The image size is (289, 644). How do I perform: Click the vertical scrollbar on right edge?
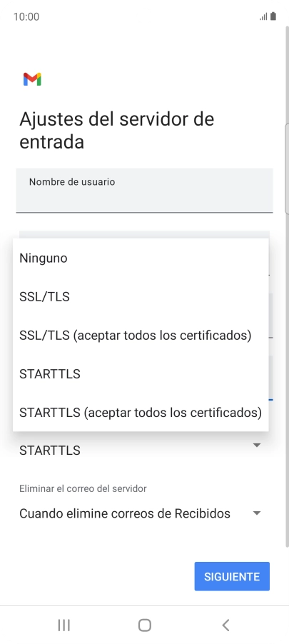287,288
